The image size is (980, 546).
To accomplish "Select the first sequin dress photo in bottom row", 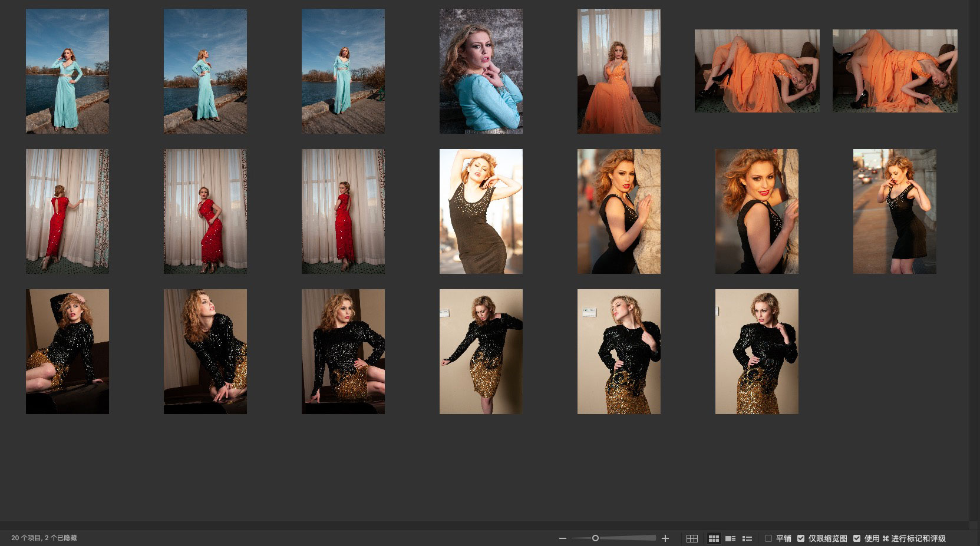I will 67,351.
